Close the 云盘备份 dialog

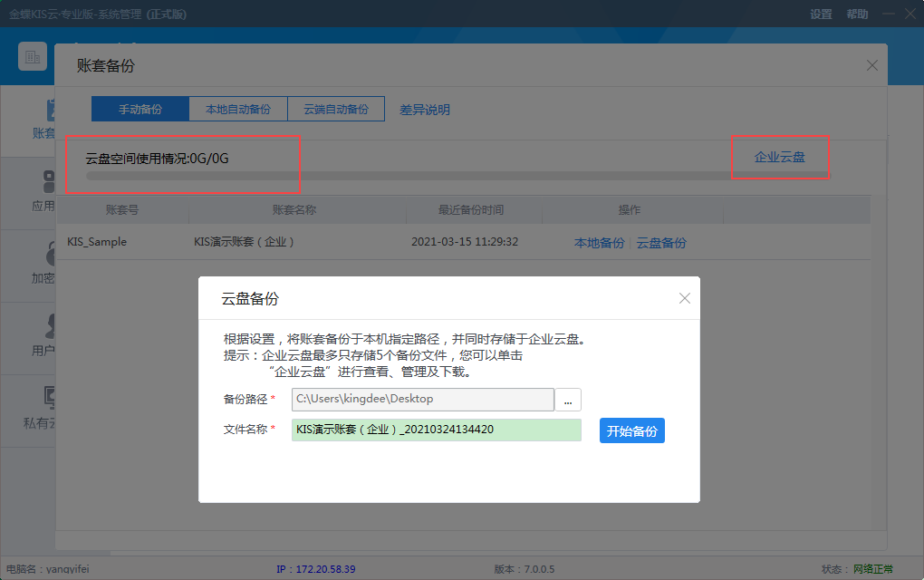click(684, 298)
